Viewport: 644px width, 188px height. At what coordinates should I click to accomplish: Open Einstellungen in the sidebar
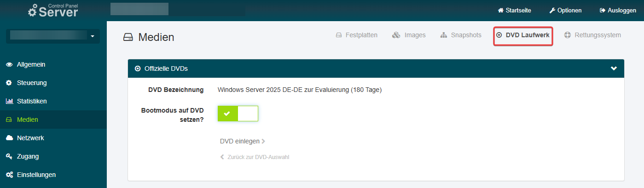click(x=53, y=175)
